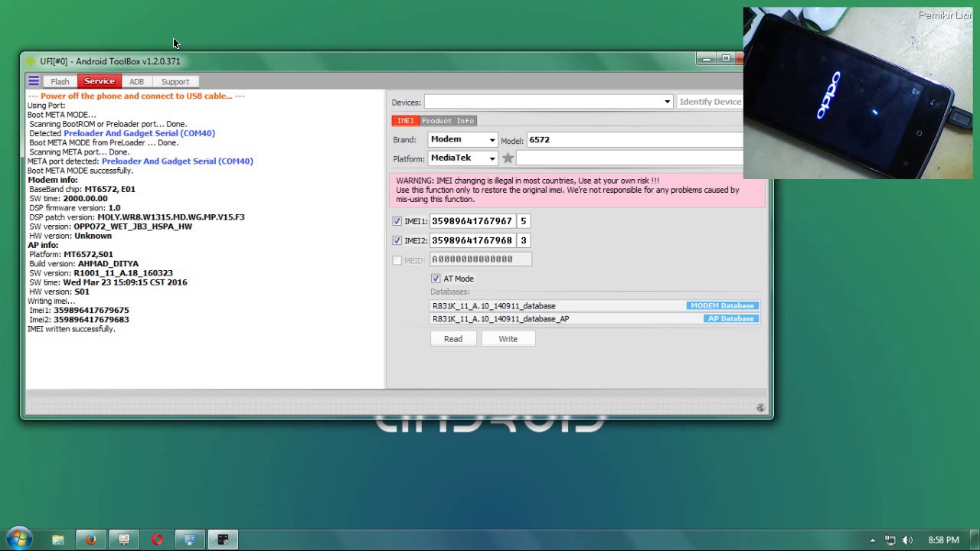Click the favorite star icon beside Platform
The image size is (980, 551).
(508, 158)
